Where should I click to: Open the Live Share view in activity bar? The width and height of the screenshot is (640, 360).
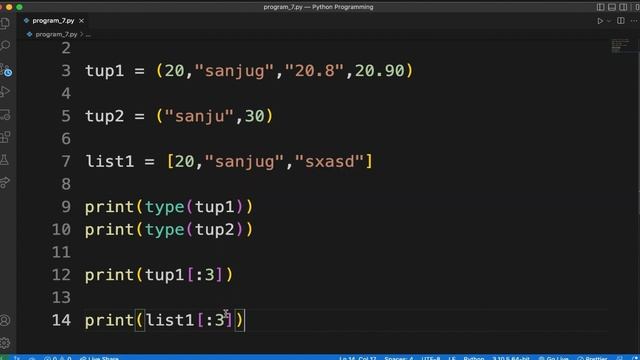(5, 182)
